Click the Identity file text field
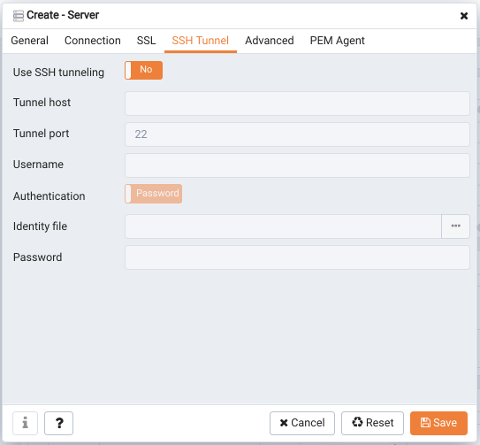This screenshot has width=480, height=445. (283, 226)
